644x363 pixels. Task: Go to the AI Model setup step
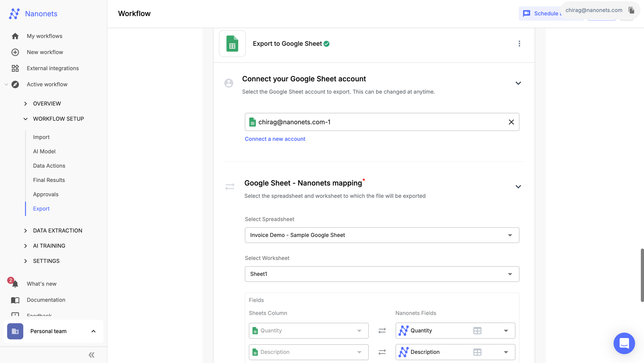point(44,151)
